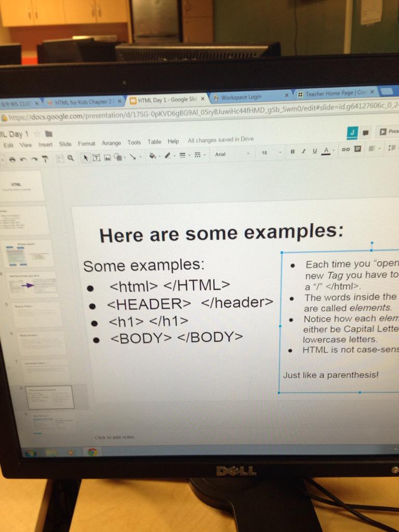Select slide thumbnail with purple arrow
399x532 pixels.
33,285
